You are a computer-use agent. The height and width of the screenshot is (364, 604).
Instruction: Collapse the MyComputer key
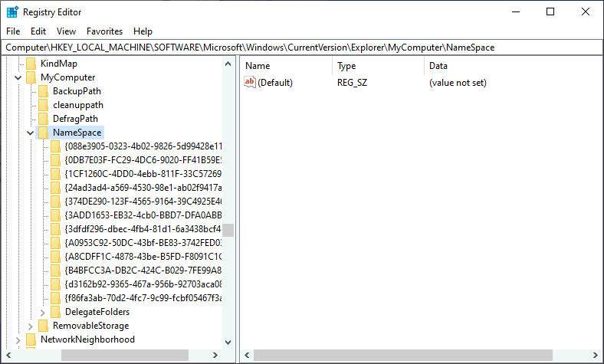tap(18, 78)
